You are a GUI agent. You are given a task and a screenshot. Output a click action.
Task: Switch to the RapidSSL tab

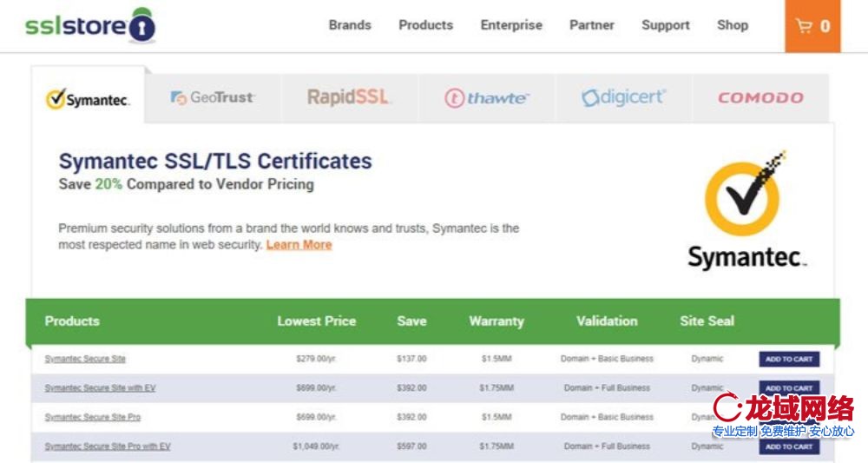(348, 97)
